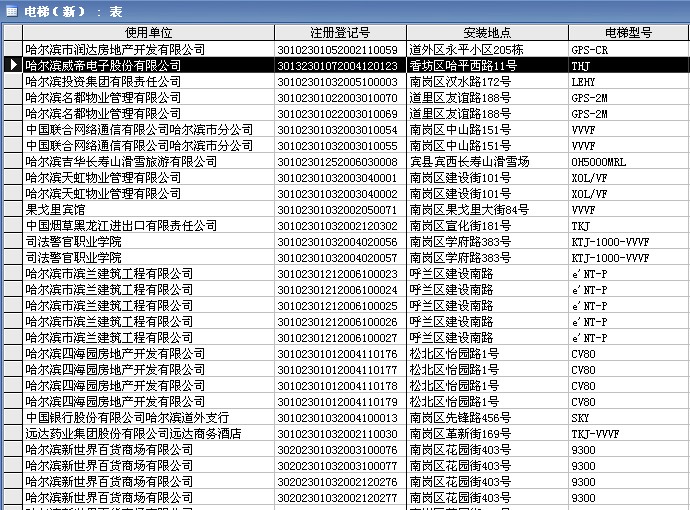Viewport: 690px width, 510px height.
Task: Click cell 香坊区哈平西路11号
Action: 487,66
